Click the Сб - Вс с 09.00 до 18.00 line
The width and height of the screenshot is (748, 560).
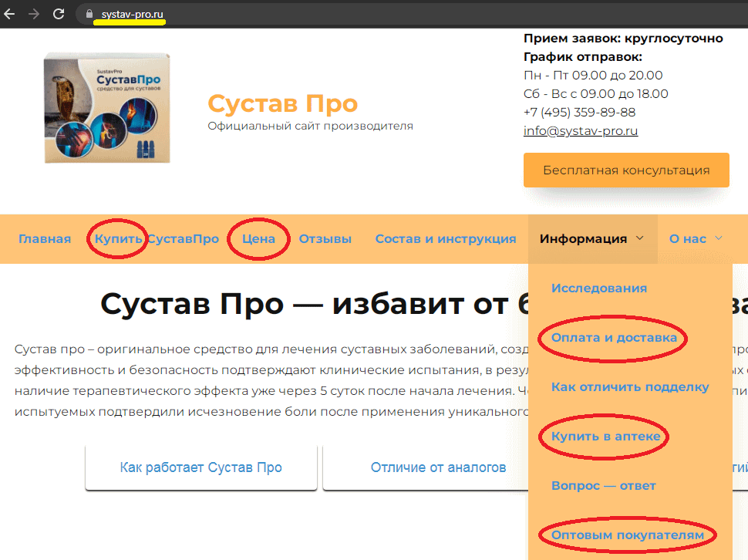click(x=595, y=93)
